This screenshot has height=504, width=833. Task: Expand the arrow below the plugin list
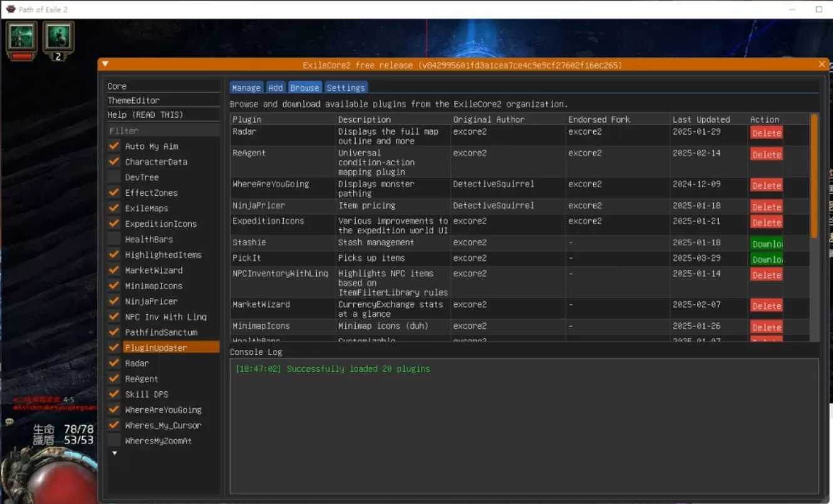click(x=114, y=453)
